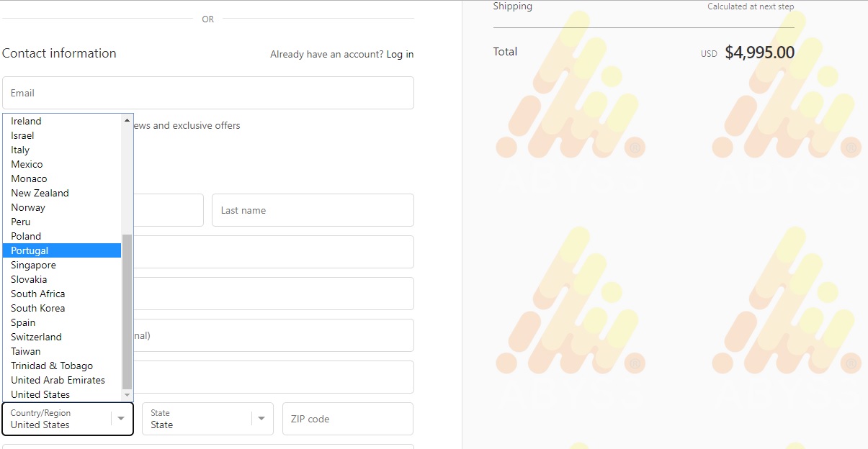This screenshot has height=449, width=868.
Task: Click the Last name field
Action: 313,210
